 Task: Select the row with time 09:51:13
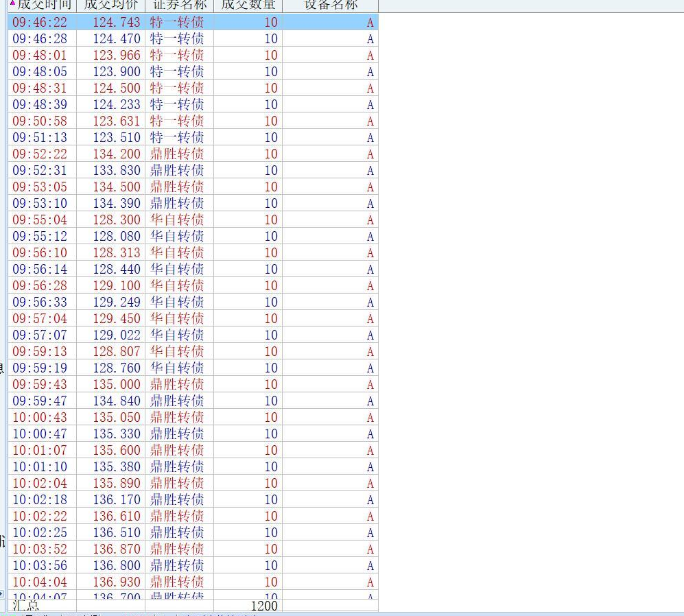click(x=193, y=137)
